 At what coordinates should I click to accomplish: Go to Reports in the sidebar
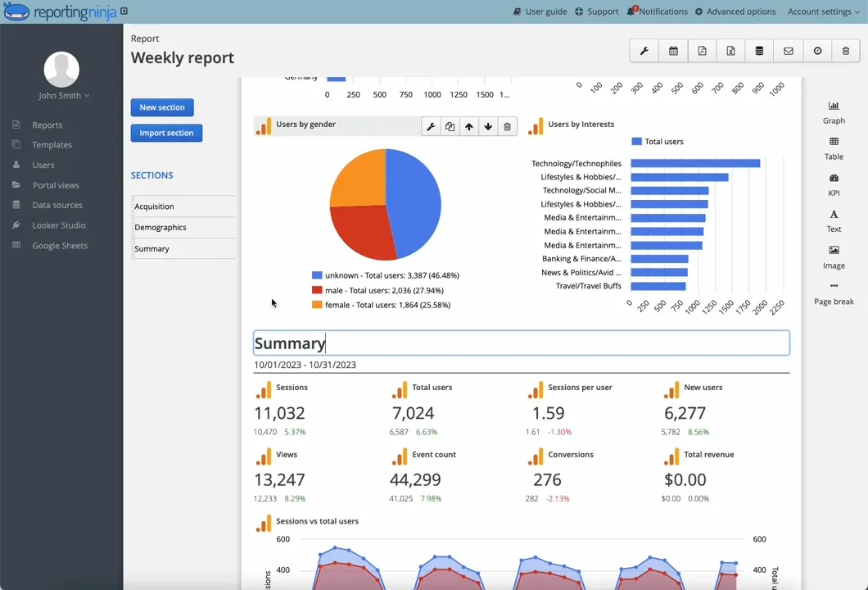(47, 125)
